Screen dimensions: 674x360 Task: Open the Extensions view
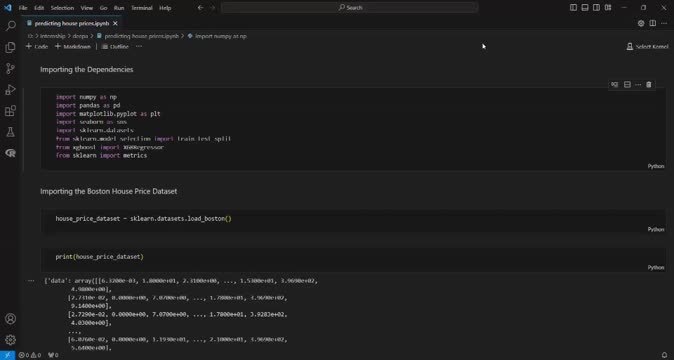pyautogui.click(x=10, y=111)
